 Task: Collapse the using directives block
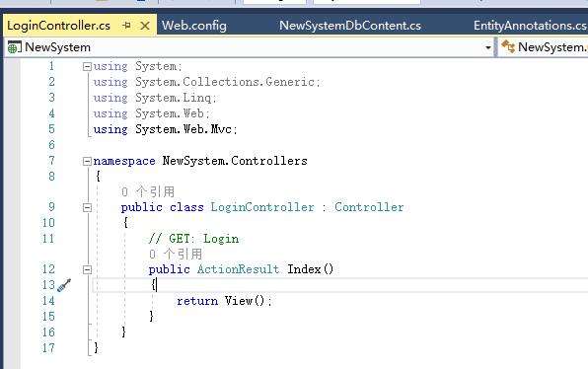click(x=87, y=67)
